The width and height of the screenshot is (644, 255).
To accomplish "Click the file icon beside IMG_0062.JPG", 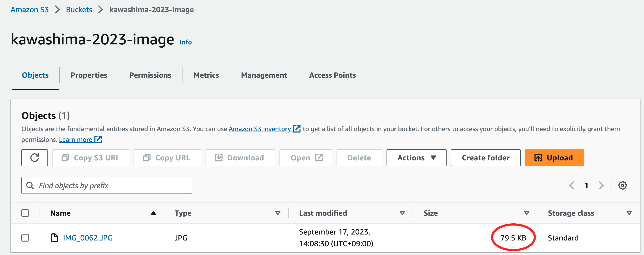I will pos(54,238).
